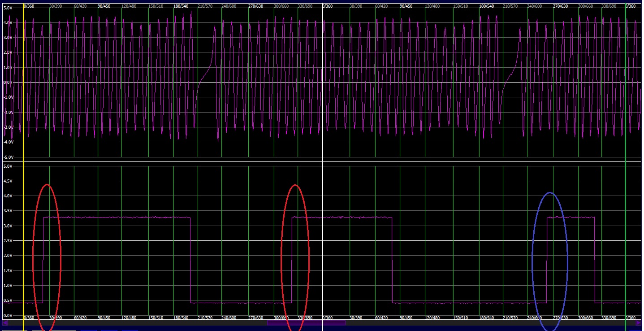Screen dimensions: 644x331
Task: Select the thick green cursor on the right
Action: pyautogui.click(x=625, y=135)
